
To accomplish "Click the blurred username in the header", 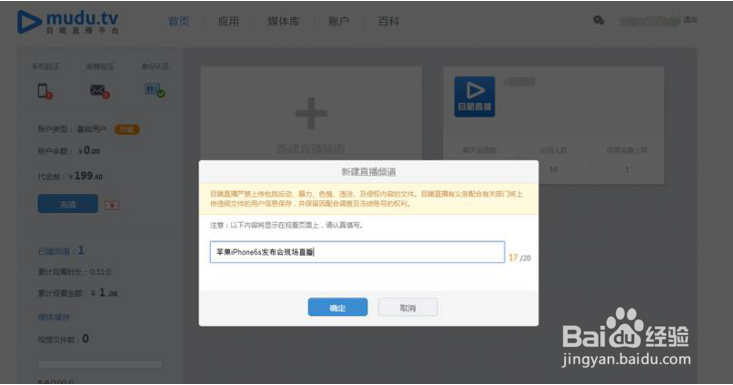I will pos(650,21).
